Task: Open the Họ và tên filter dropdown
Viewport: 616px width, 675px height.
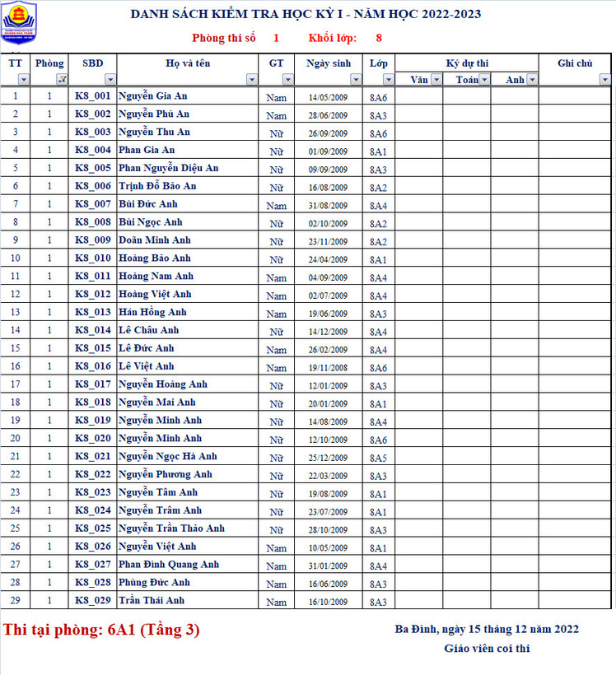Action: (x=252, y=80)
